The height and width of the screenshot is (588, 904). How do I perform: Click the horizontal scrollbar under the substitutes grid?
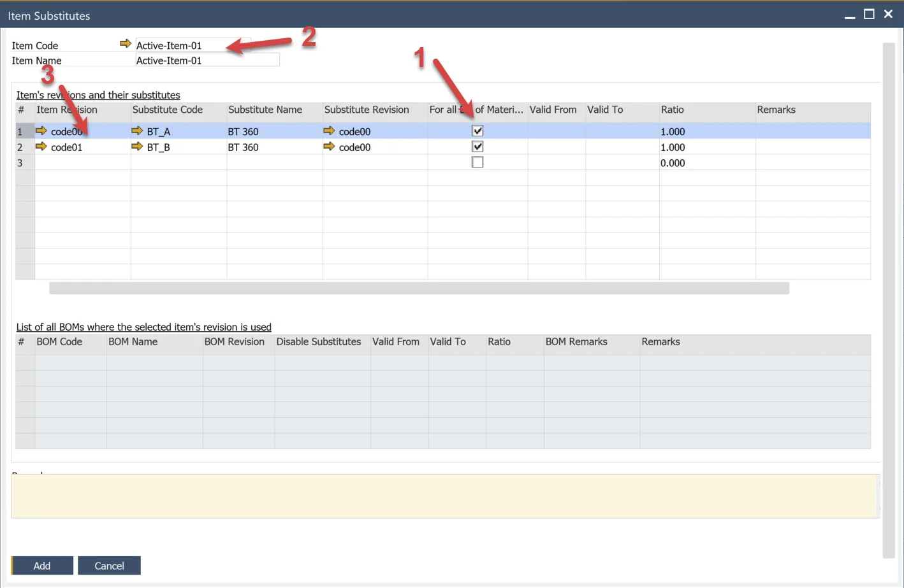click(419, 289)
